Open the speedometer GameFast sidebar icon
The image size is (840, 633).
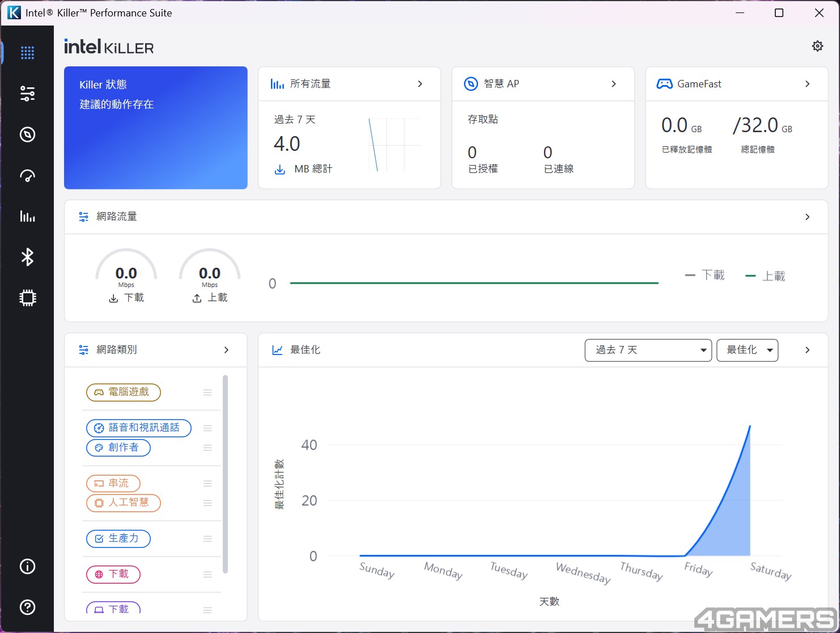(x=27, y=175)
